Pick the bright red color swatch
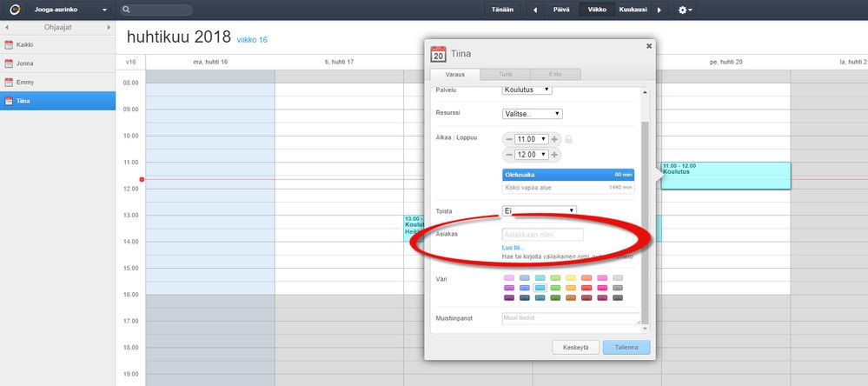Image resolution: width=868 pixels, height=386 pixels. pyautogui.click(x=586, y=288)
